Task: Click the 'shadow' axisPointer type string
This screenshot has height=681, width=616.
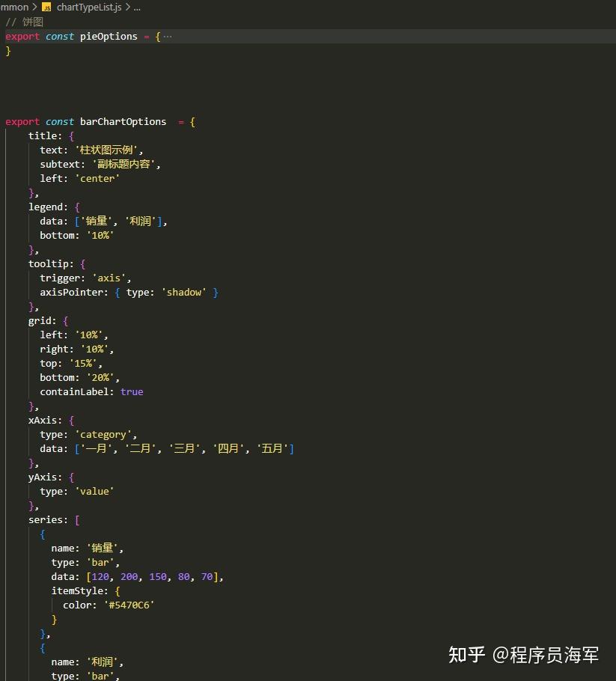Action: [x=184, y=293]
